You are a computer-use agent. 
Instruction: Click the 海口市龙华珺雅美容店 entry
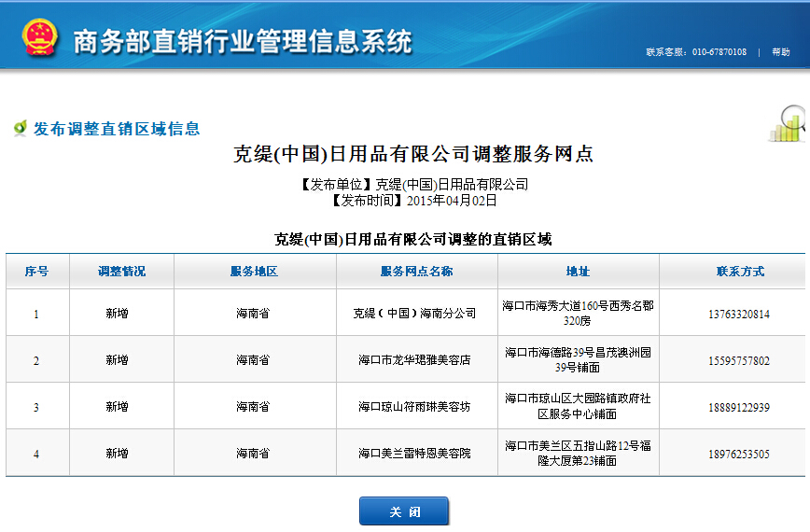416,360
